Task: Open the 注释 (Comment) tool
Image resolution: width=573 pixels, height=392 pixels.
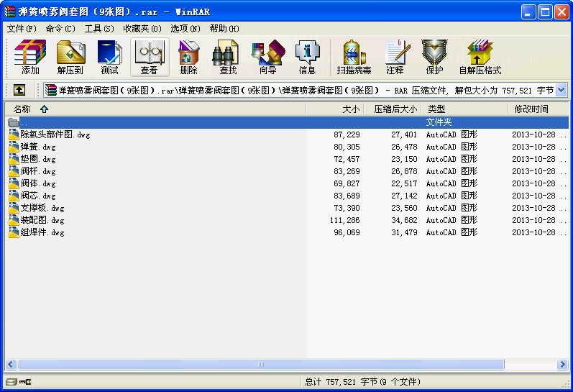Action: [395, 58]
